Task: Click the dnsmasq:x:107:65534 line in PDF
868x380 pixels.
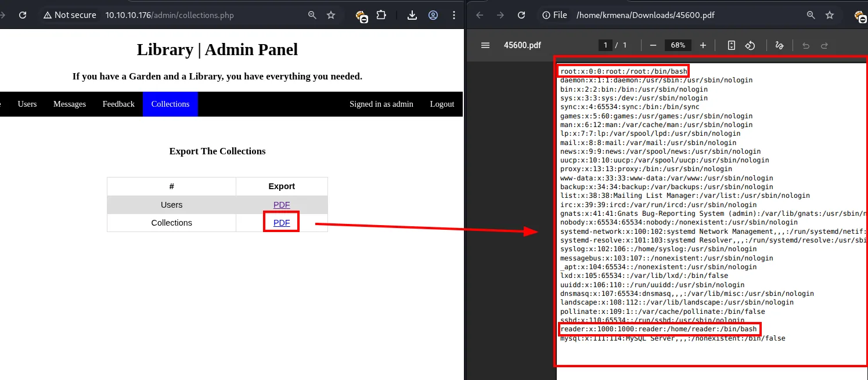Action: pos(687,294)
